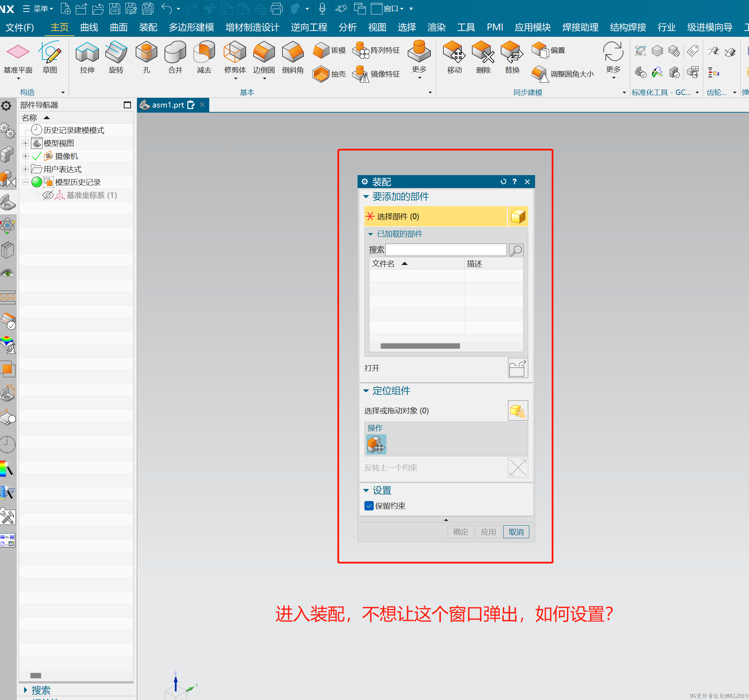
Task: Collapse the 设置 section
Action: point(366,490)
